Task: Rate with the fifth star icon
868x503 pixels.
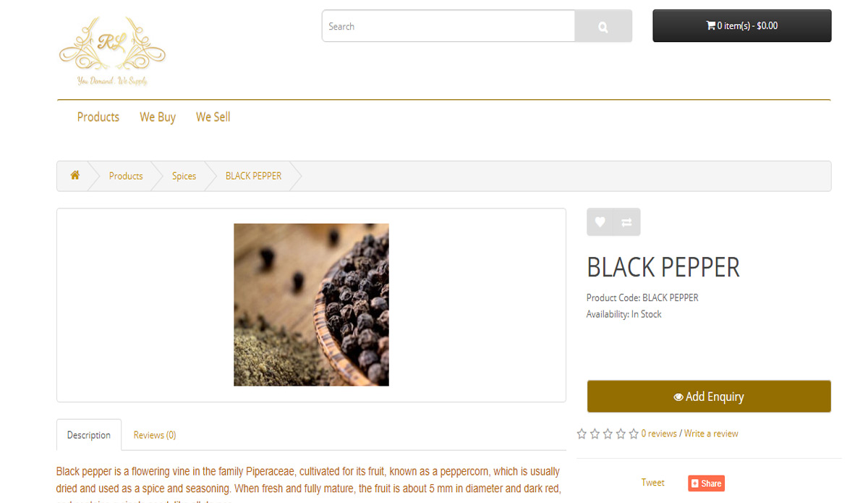Action: pyautogui.click(x=634, y=434)
